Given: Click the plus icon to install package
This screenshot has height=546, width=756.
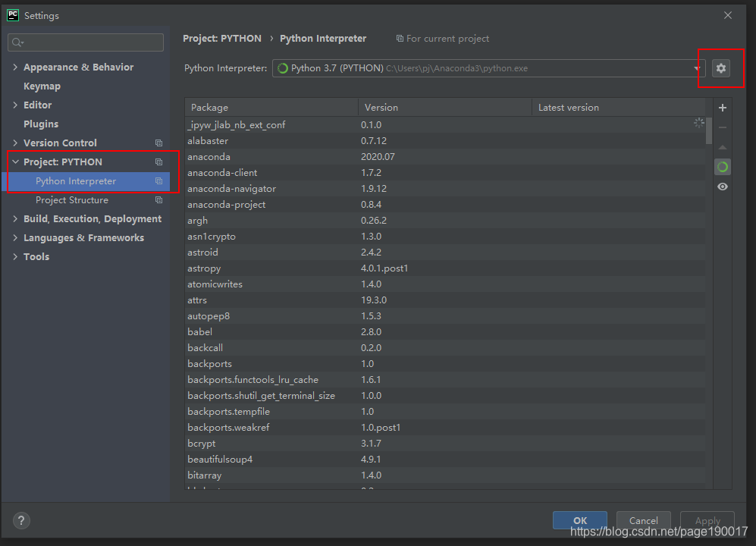Looking at the screenshot, I should [722, 108].
